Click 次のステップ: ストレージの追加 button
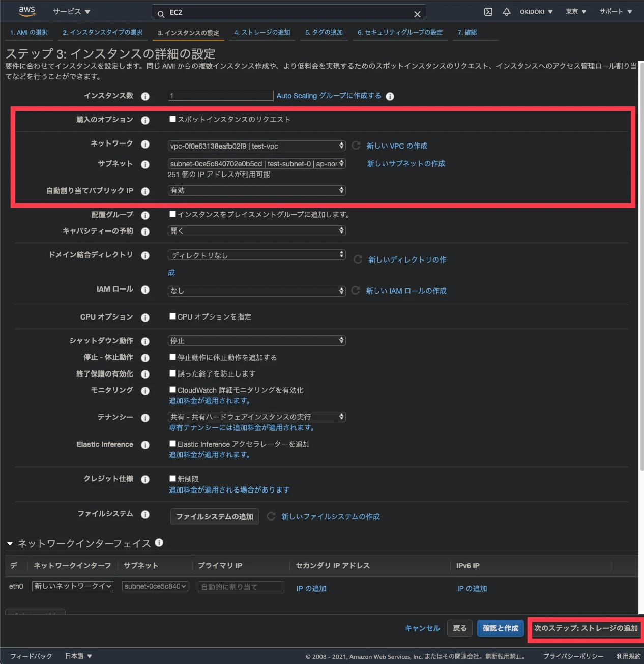Screen dimensions: 644x664 tap(586, 628)
